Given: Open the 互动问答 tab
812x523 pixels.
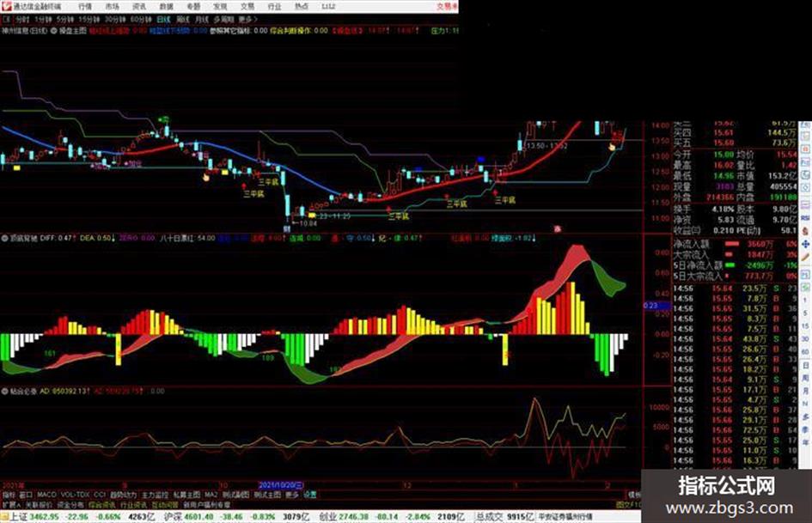Looking at the screenshot, I should (x=165, y=504).
